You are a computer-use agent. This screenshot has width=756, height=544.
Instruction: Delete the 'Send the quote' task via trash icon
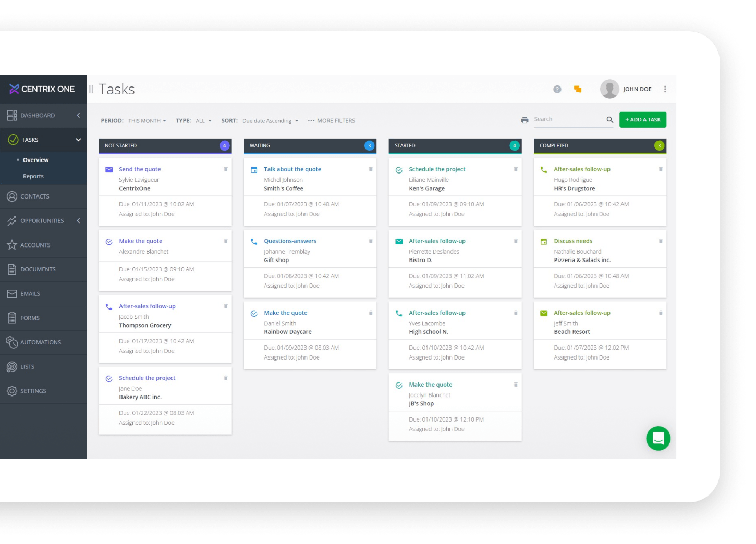226,169
